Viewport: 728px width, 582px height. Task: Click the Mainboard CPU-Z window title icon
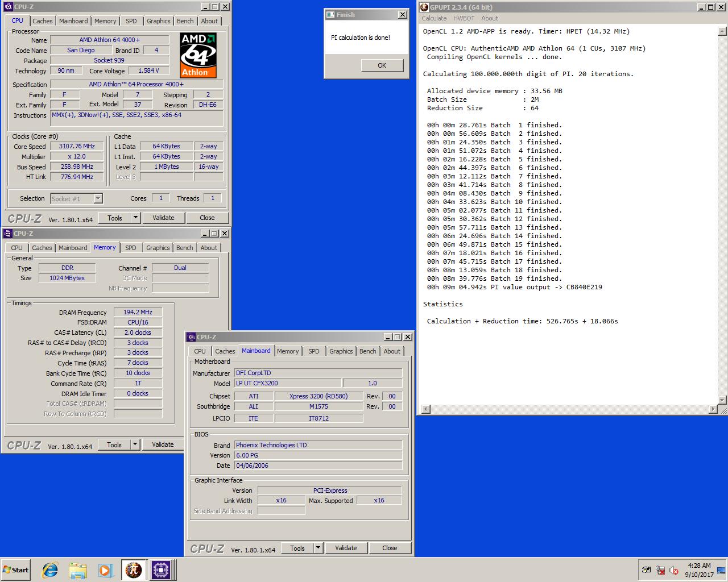click(191, 337)
